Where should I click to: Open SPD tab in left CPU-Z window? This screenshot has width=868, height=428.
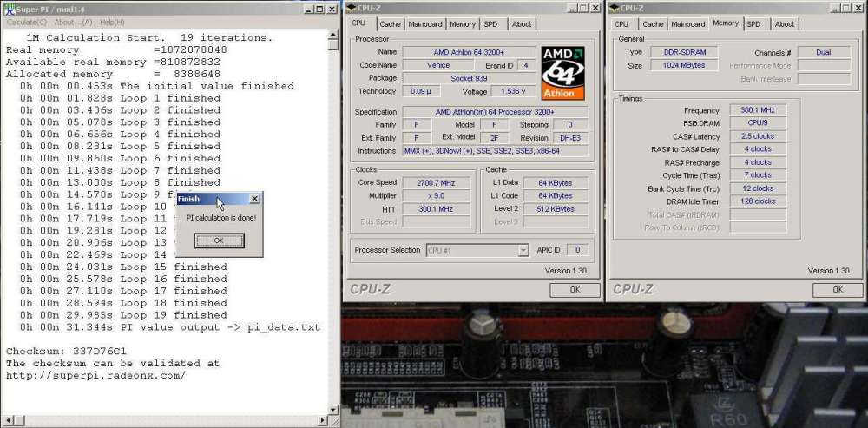490,24
